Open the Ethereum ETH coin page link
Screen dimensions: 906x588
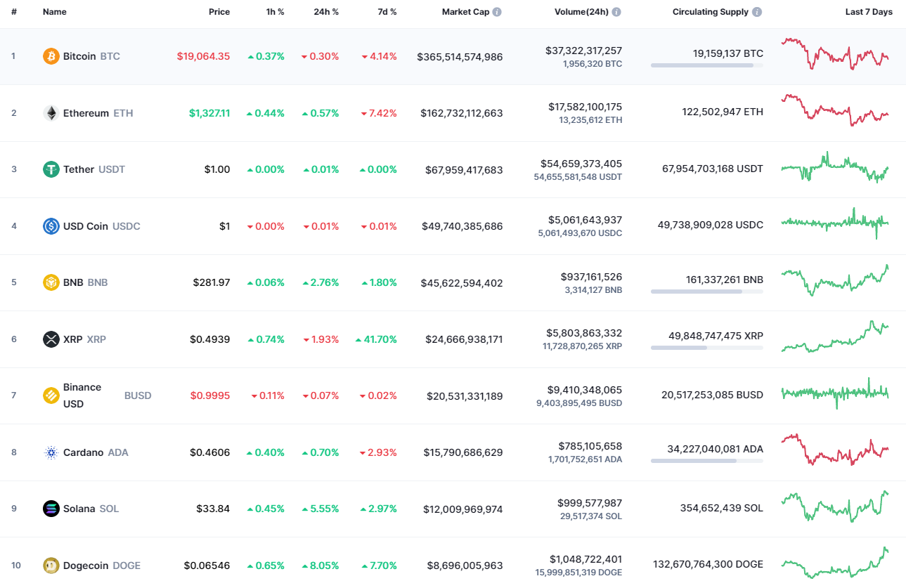point(88,113)
